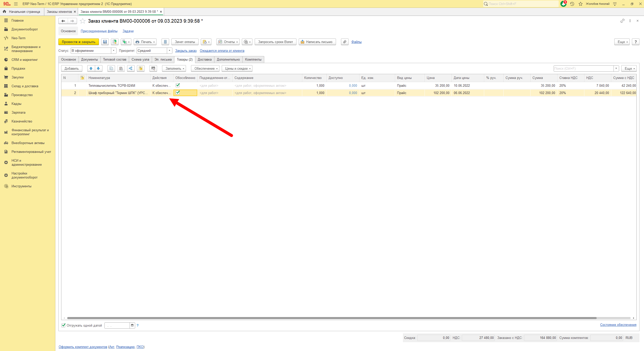Switch to the Доставка tab
Image resolution: width=644 pixels, height=351 pixels.
(205, 59)
